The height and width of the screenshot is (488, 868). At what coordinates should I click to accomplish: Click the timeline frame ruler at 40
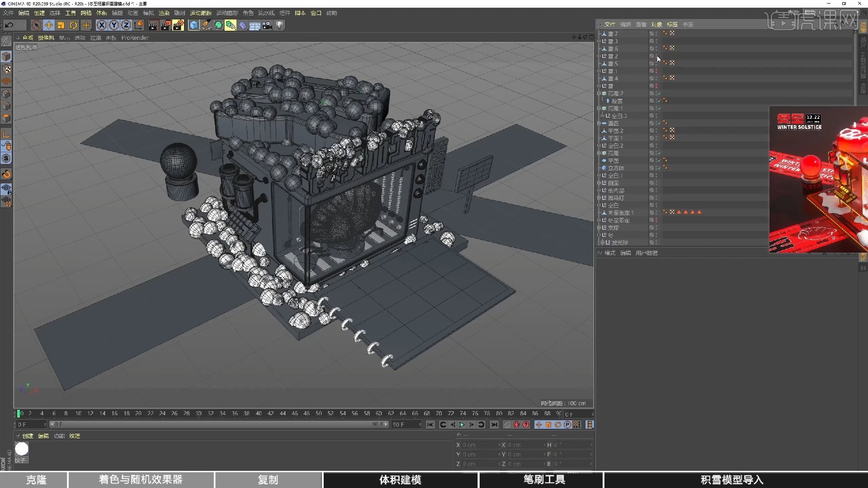click(259, 413)
